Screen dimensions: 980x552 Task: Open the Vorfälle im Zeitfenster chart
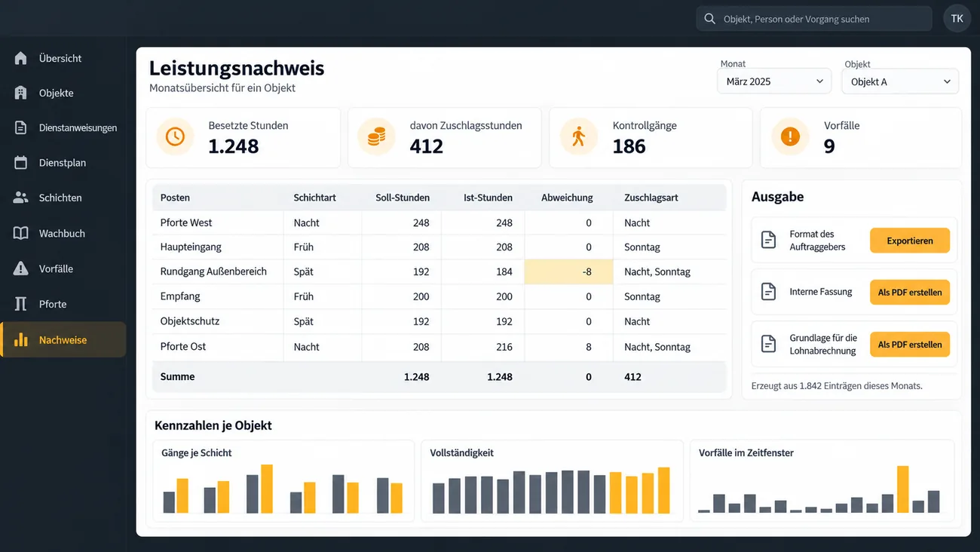(822, 480)
